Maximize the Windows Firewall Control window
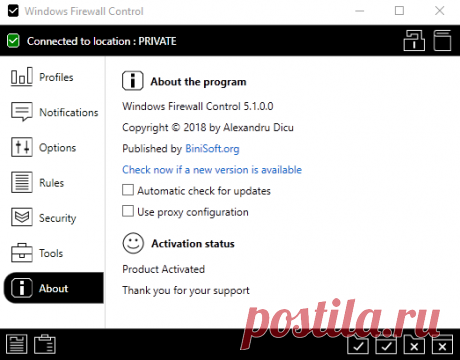 point(399,11)
